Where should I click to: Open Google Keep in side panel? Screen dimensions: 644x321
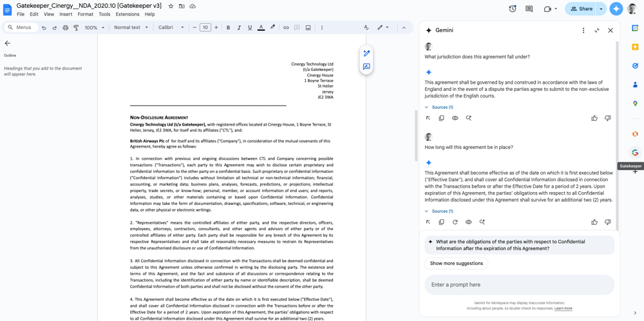(635, 47)
